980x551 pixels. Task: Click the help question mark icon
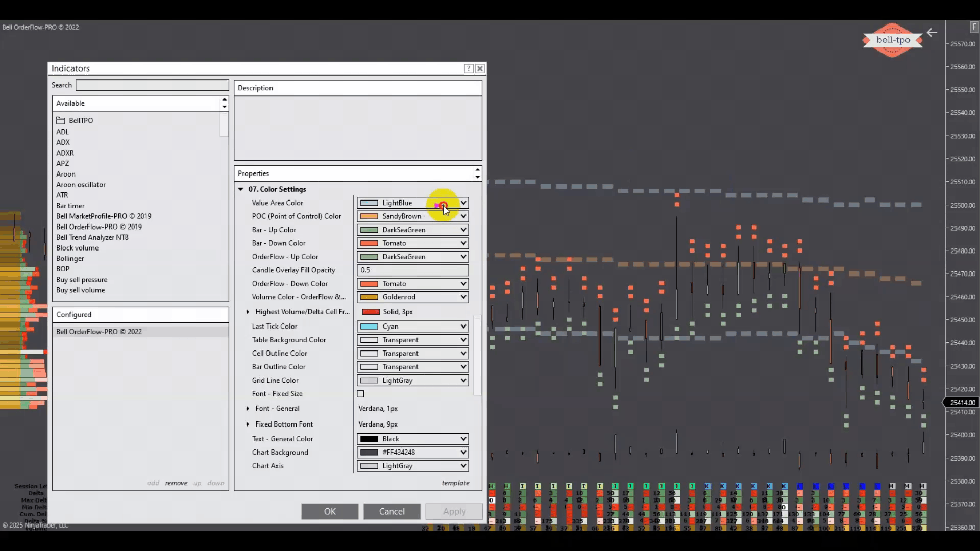click(x=468, y=69)
